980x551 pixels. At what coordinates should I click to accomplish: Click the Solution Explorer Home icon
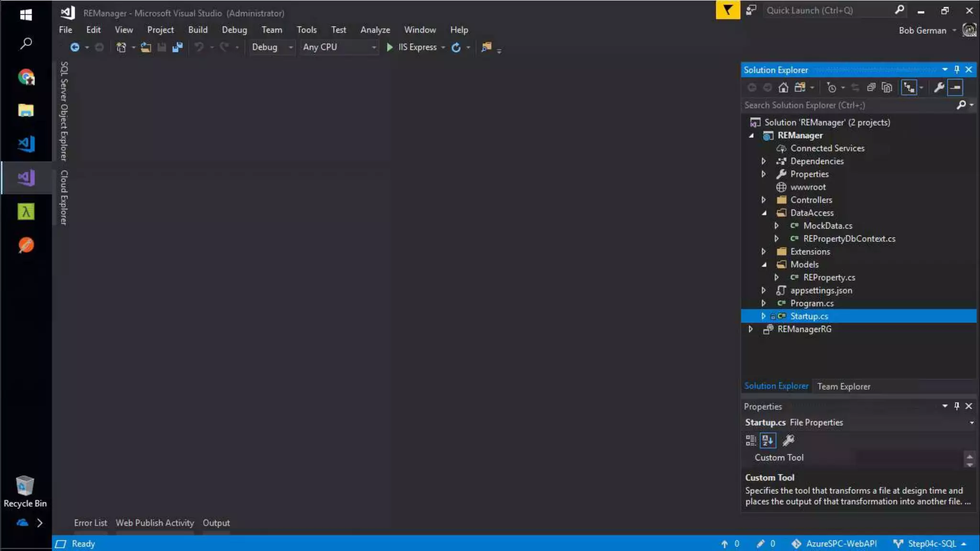click(x=783, y=88)
